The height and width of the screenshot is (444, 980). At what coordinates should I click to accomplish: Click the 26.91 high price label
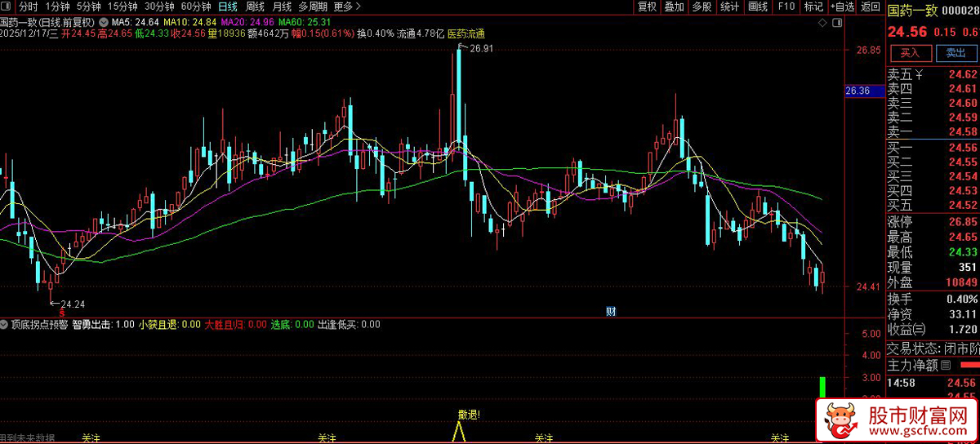coord(481,49)
